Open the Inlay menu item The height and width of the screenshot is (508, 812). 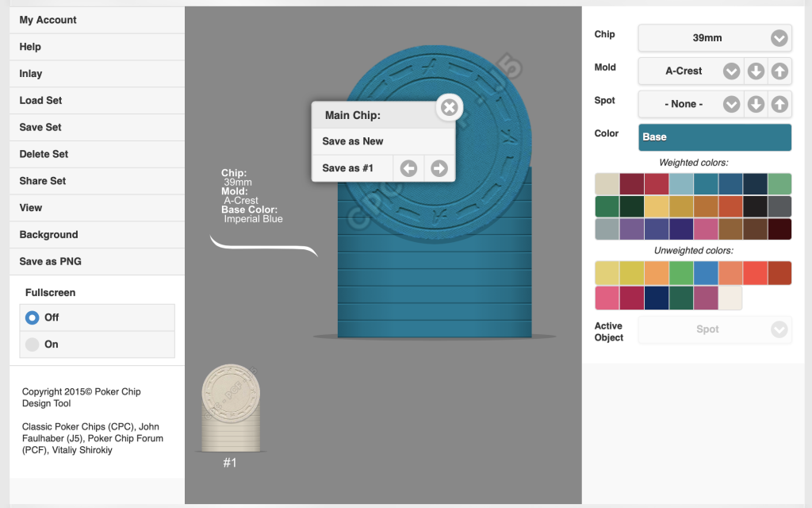pyautogui.click(x=97, y=74)
